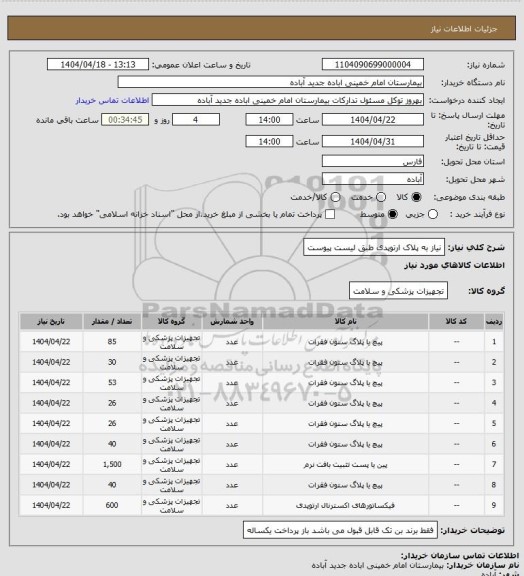
Task: Click item name فیکساتورهای اکسترنال ارتوپدی
Action: click(x=345, y=506)
